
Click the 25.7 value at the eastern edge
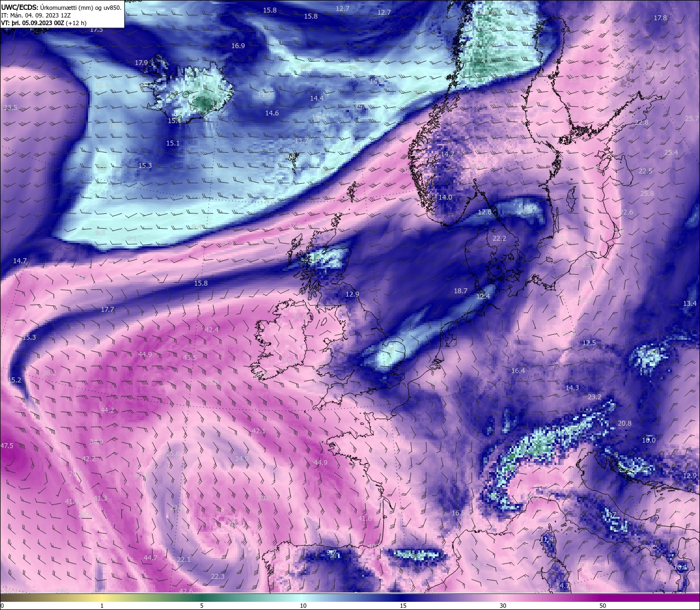coord(692,119)
